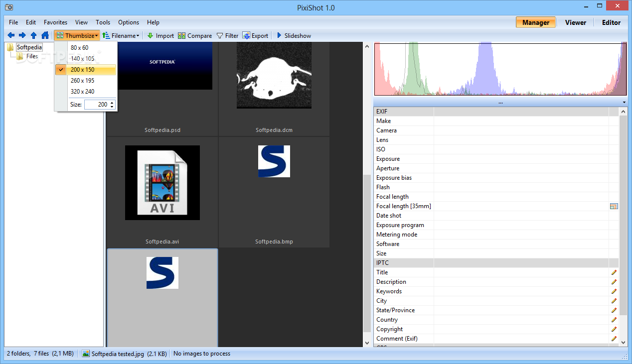Go back with the left arrow icon
This screenshot has width=632, height=364.
coord(11,35)
